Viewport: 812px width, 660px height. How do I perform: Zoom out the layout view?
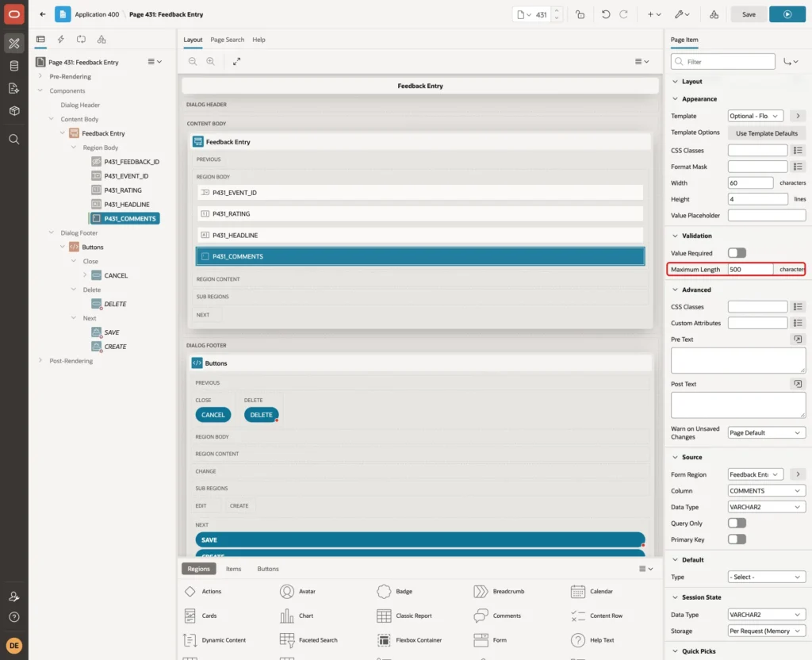[193, 62]
